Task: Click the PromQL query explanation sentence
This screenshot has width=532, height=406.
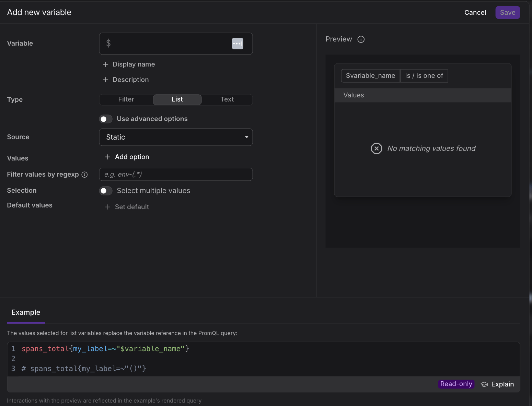Action: (x=122, y=333)
